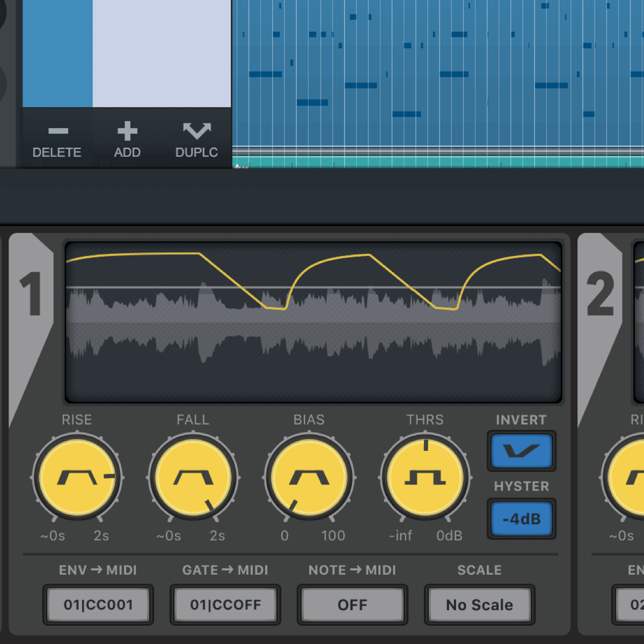
Task: Toggle the INVERT button
Action: click(x=521, y=451)
